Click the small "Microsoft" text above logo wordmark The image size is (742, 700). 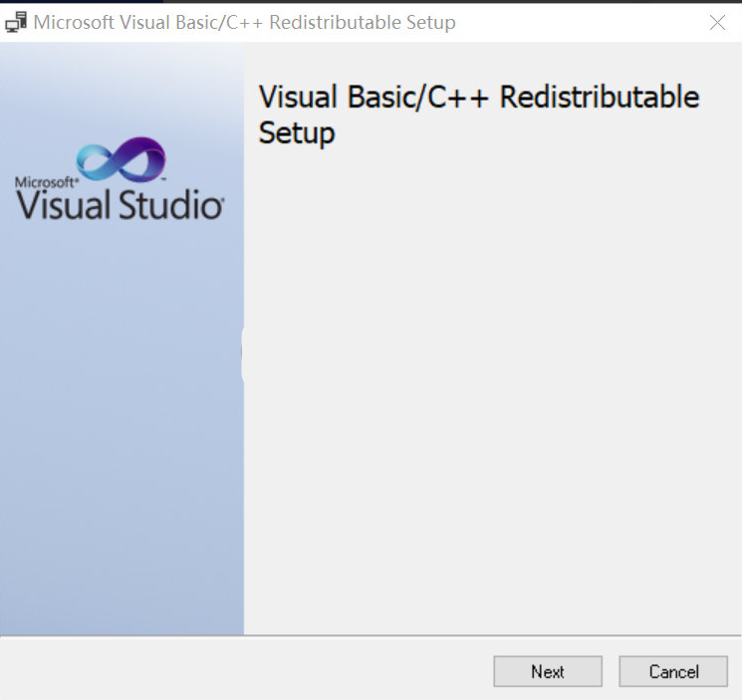pyautogui.click(x=45, y=182)
